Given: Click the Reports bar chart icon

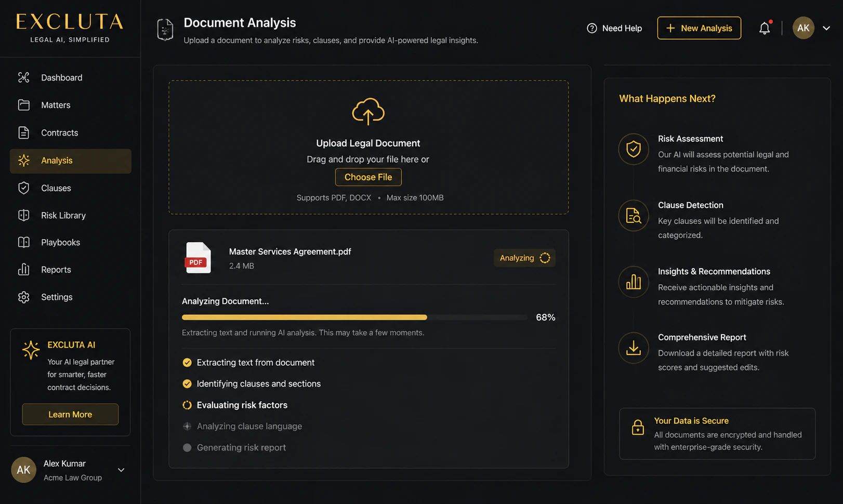Looking at the screenshot, I should (23, 270).
